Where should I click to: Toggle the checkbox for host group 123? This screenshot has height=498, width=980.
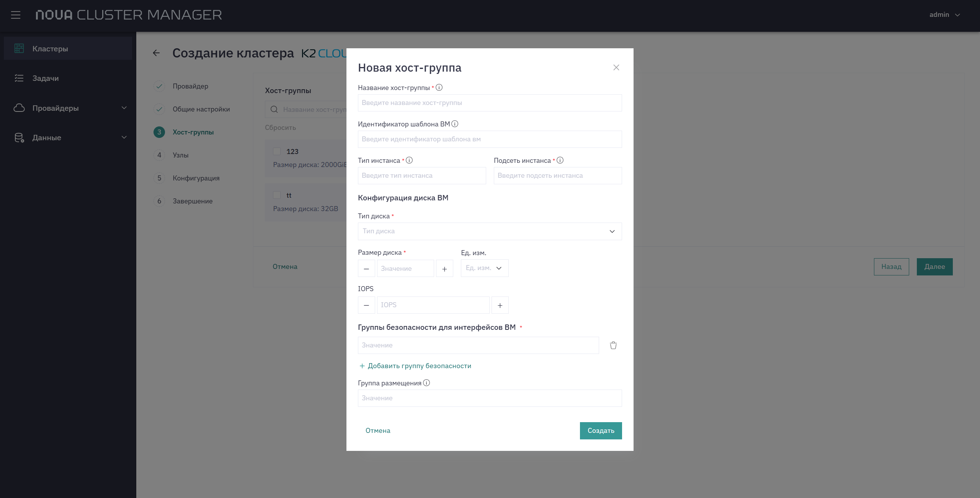(277, 151)
